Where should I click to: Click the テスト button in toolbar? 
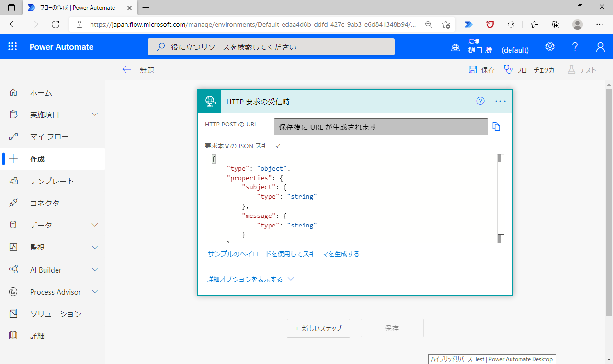point(582,70)
